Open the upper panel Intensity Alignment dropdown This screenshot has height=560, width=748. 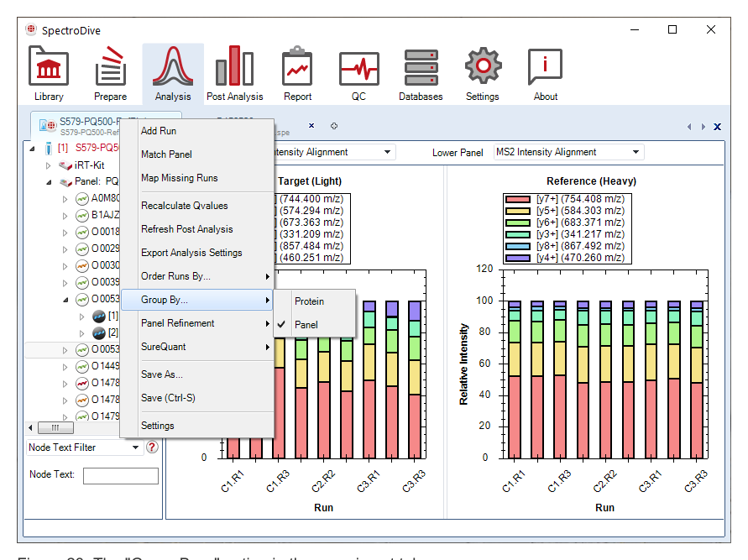[x=387, y=152]
